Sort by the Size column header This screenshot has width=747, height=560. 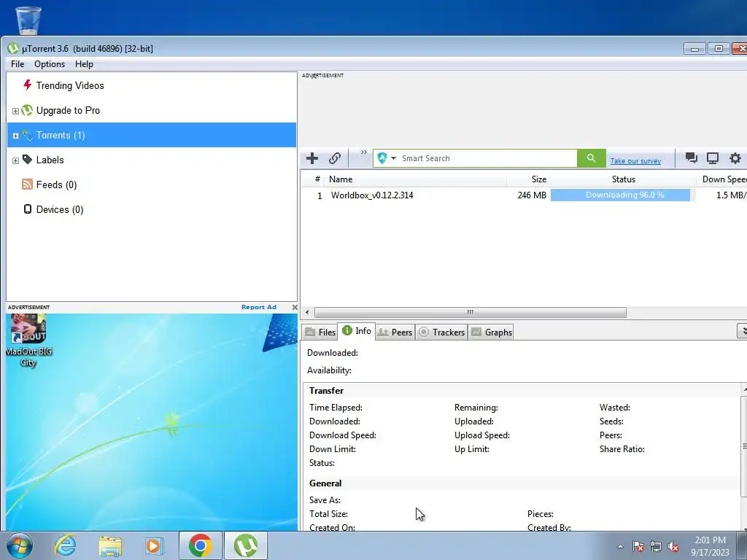528,179
